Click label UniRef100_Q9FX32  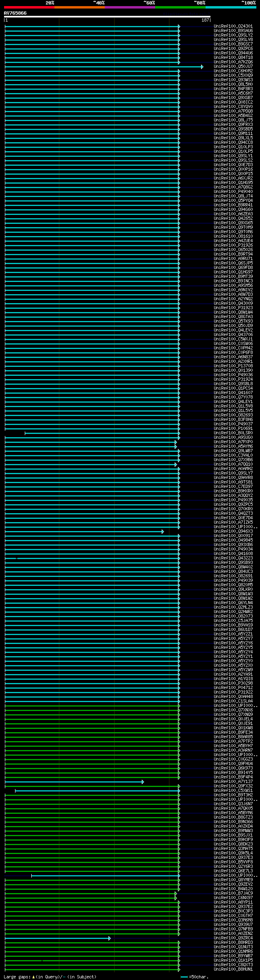[x=233, y=786]
